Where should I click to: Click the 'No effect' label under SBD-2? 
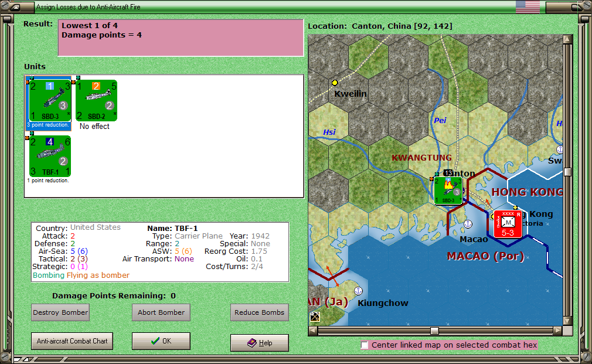click(94, 127)
